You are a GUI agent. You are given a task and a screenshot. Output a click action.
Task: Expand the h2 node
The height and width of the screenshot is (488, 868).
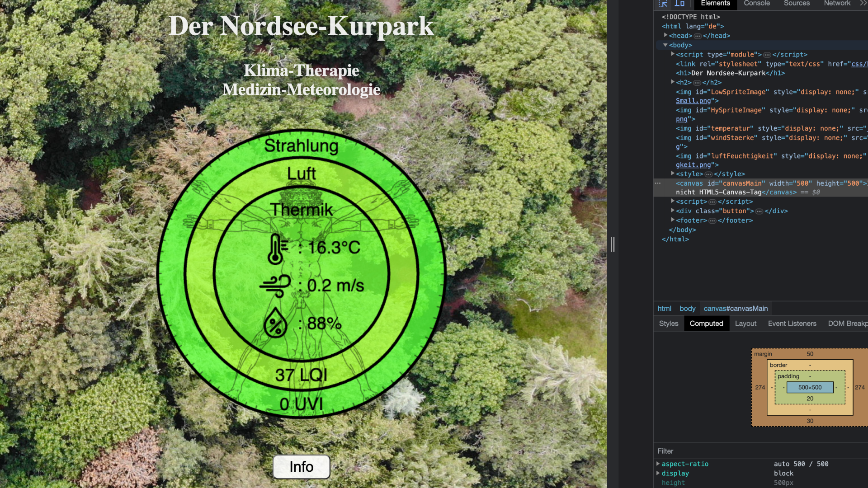point(673,82)
